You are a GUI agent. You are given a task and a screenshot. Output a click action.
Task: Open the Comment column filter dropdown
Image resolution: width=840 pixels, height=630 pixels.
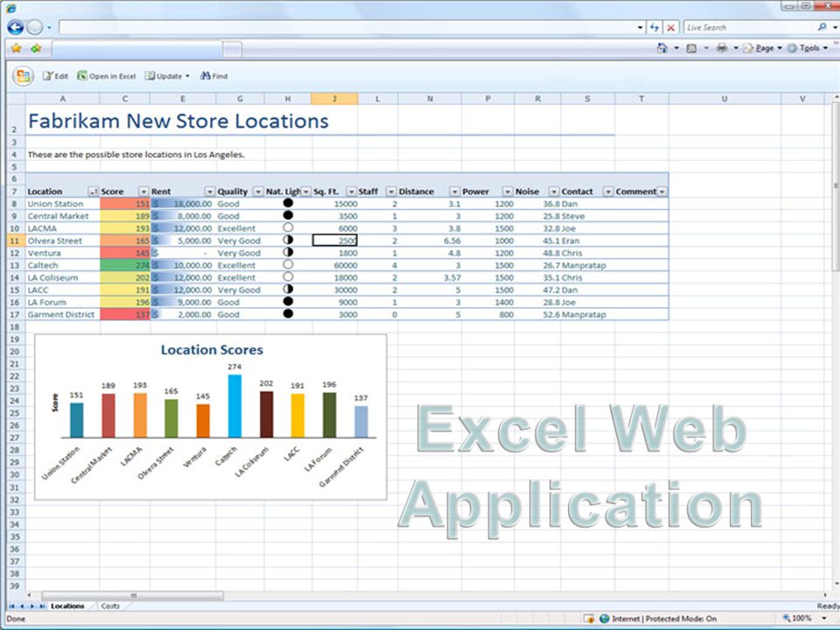coord(662,192)
